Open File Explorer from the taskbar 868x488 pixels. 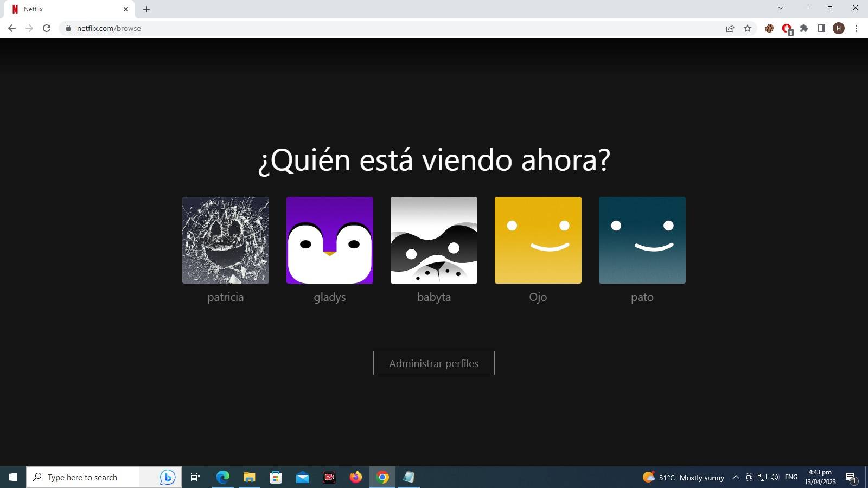click(250, 477)
